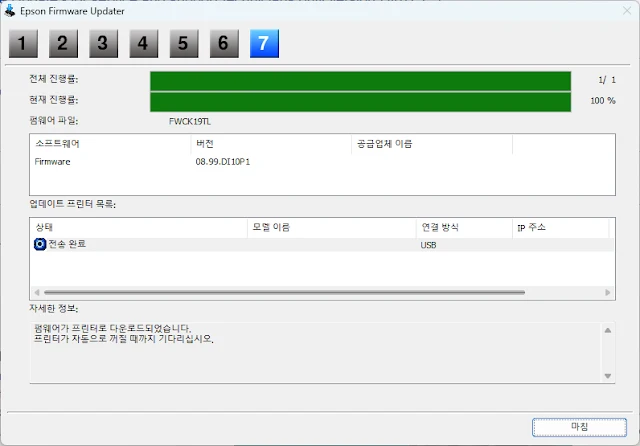Viewport: 640px width, 446px height.
Task: Click the step 2 indicator icon
Action: pos(62,43)
